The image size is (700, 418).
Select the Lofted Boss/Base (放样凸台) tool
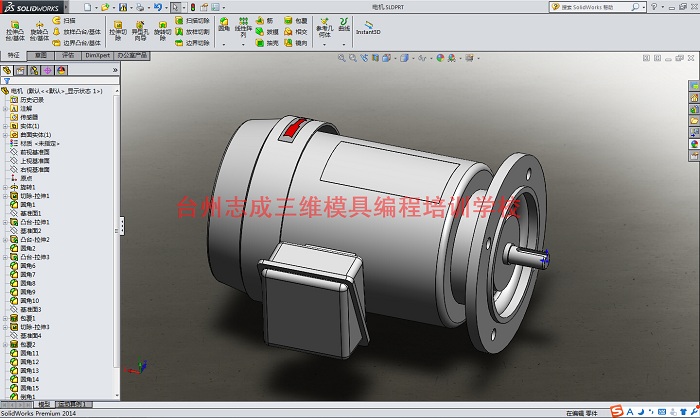pos(76,32)
